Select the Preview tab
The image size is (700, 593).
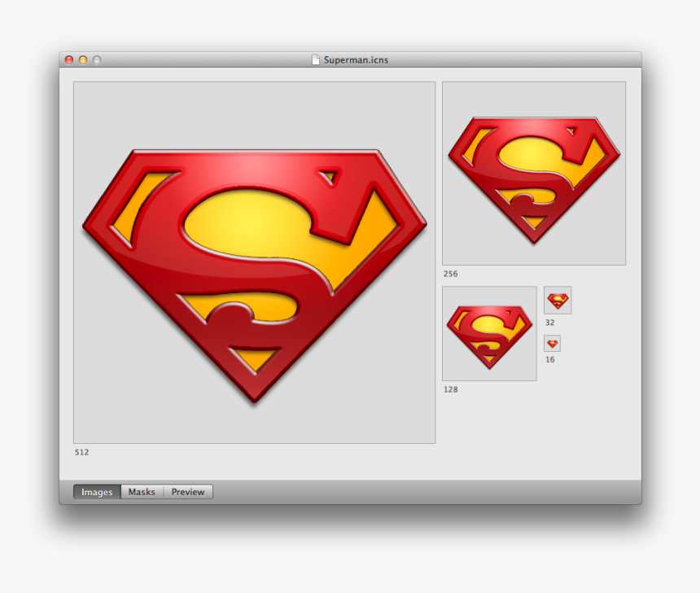(x=188, y=491)
